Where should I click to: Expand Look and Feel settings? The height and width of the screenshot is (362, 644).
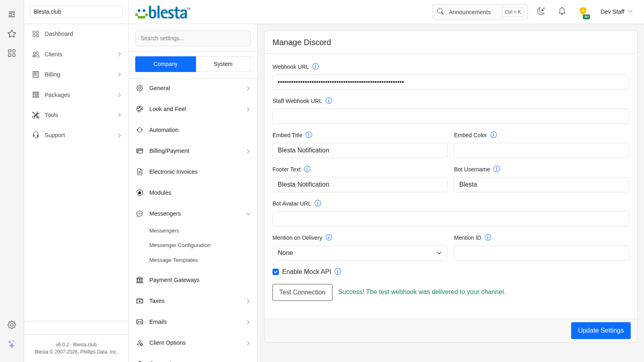pyautogui.click(x=193, y=109)
